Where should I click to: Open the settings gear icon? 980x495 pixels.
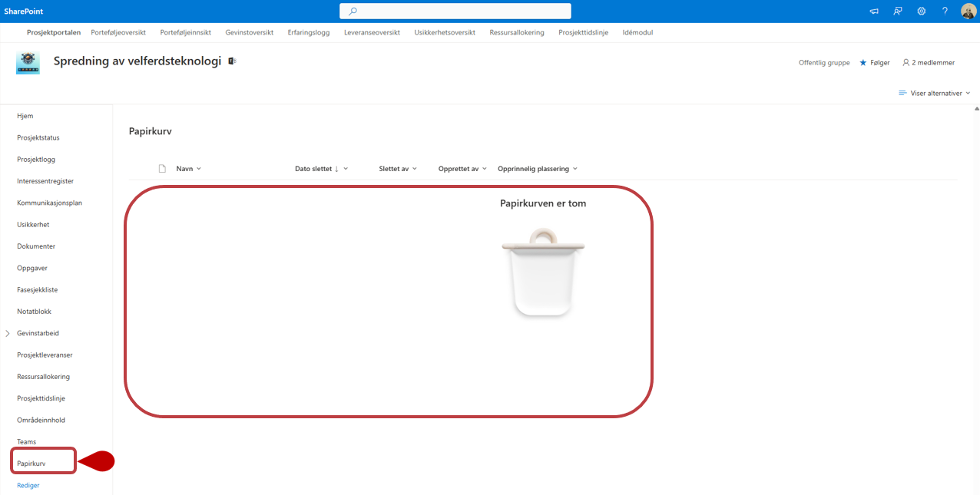(x=921, y=12)
